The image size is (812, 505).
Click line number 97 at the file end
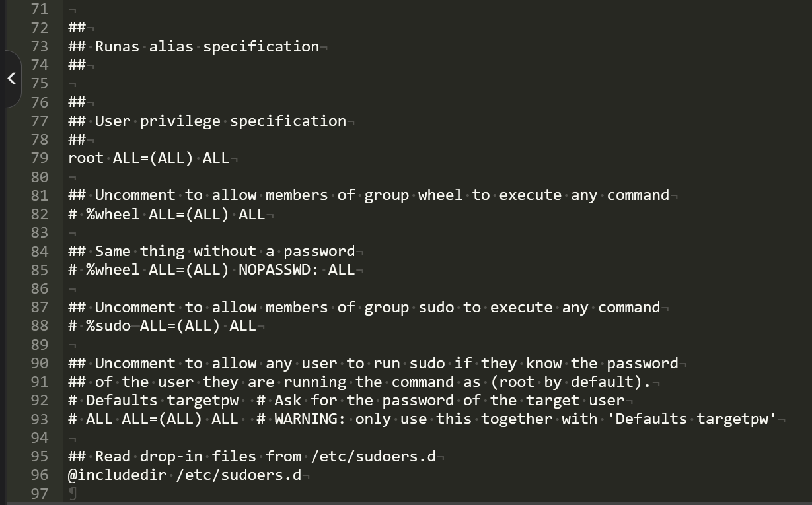tap(40, 494)
